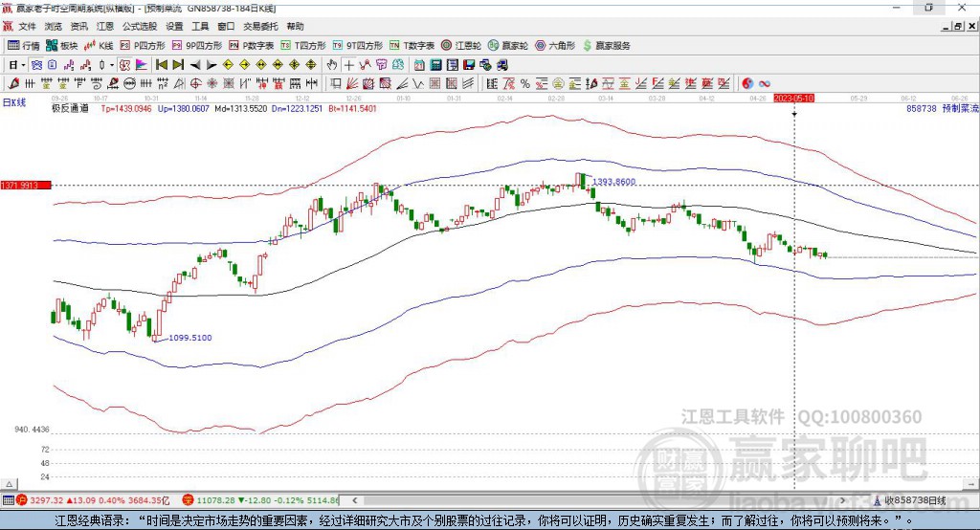Open the T四方形 tool

coord(303,46)
